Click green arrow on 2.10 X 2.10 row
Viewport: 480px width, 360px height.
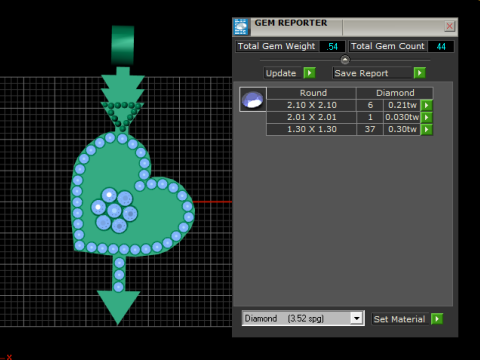427,105
